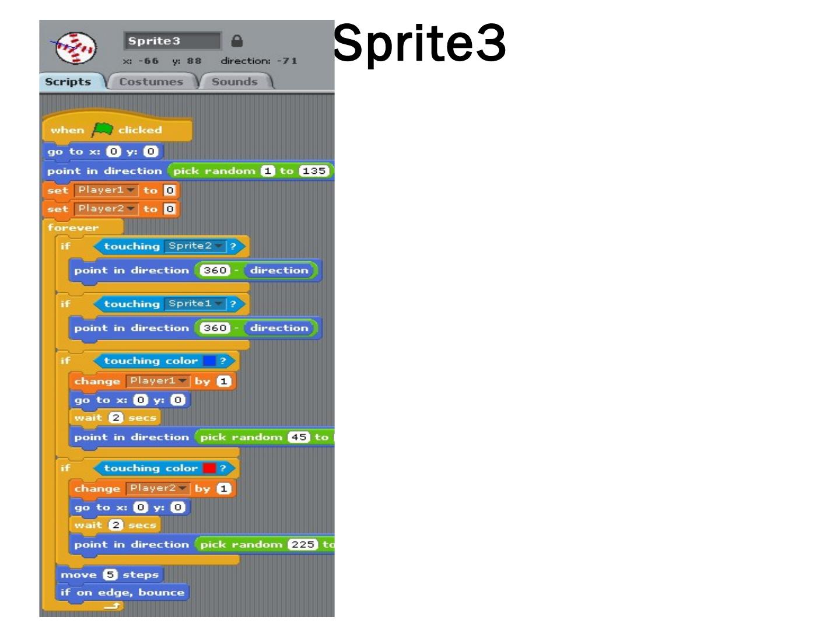The image size is (840, 630).
Task: Open the Costumes tab
Action: click(151, 82)
